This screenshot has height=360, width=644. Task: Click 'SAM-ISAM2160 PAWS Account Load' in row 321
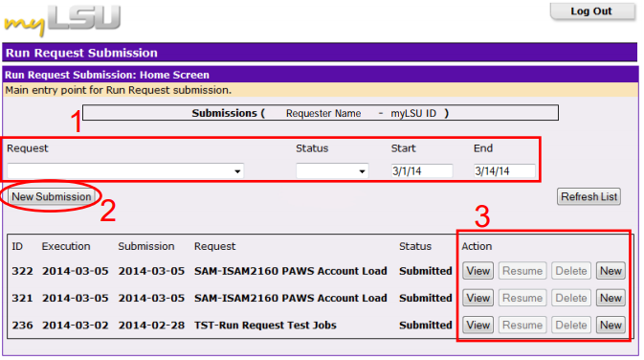pyautogui.click(x=290, y=299)
